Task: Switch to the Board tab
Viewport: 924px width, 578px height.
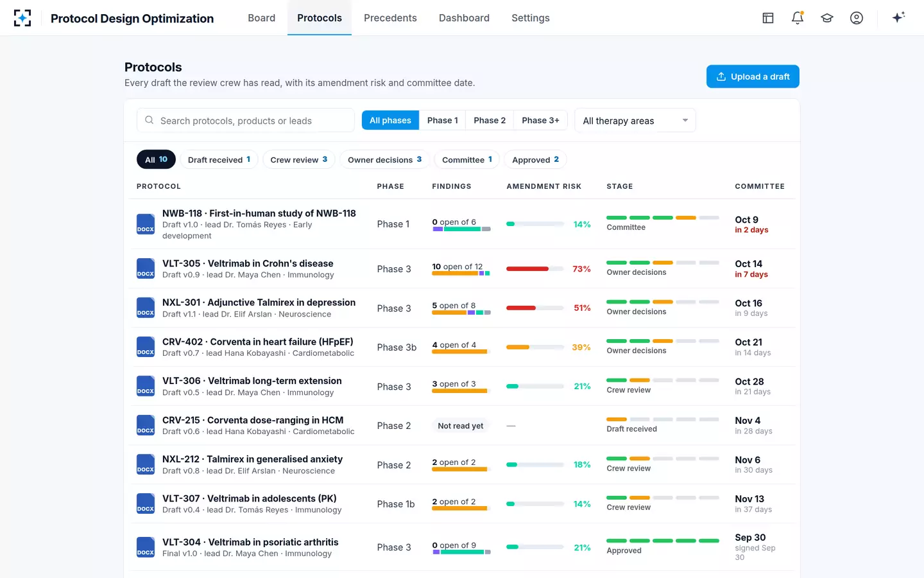Action: tap(262, 18)
